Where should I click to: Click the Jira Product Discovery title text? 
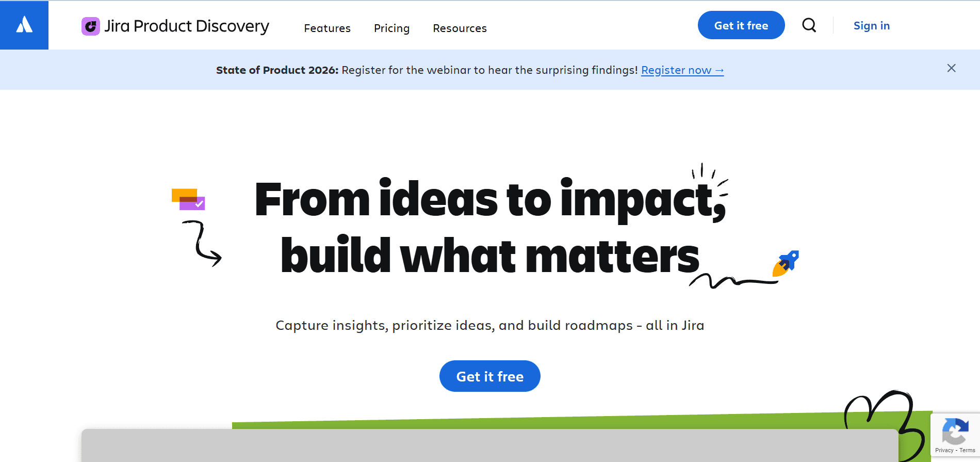click(187, 26)
